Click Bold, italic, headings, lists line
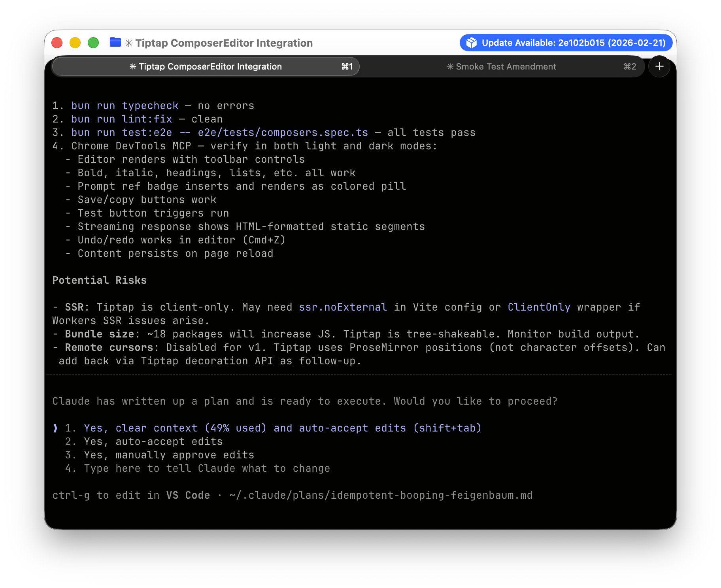Viewport: 721px width, 588px height. coord(210,173)
